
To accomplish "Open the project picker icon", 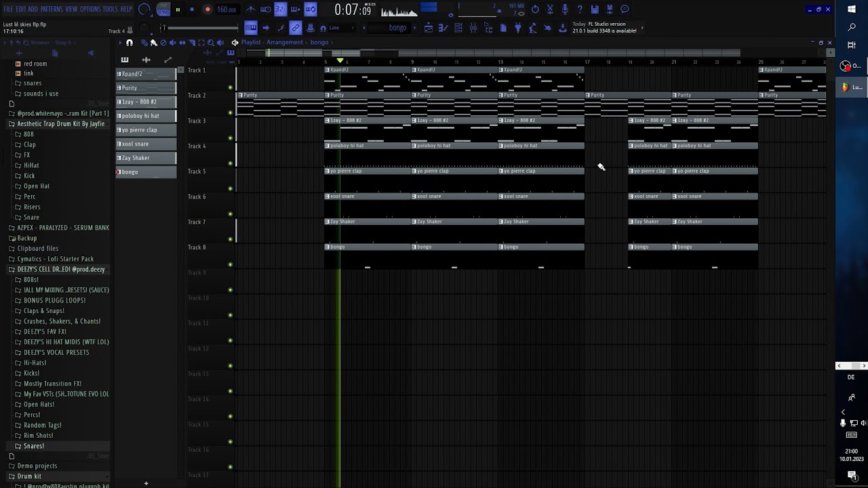I will [x=503, y=28].
